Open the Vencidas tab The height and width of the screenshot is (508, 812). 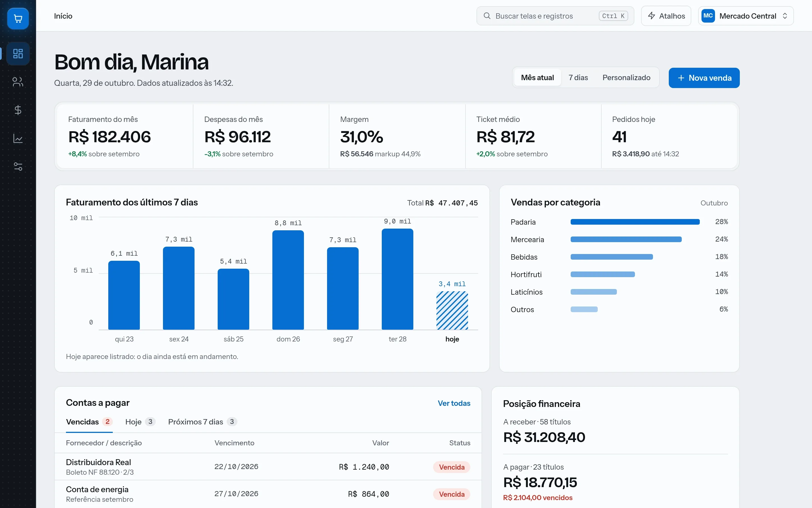[89, 422]
